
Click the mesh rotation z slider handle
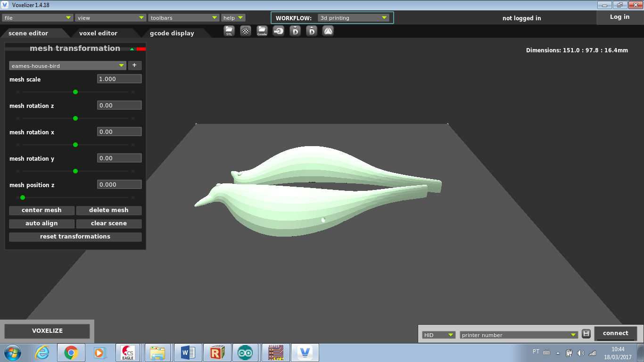tap(75, 118)
